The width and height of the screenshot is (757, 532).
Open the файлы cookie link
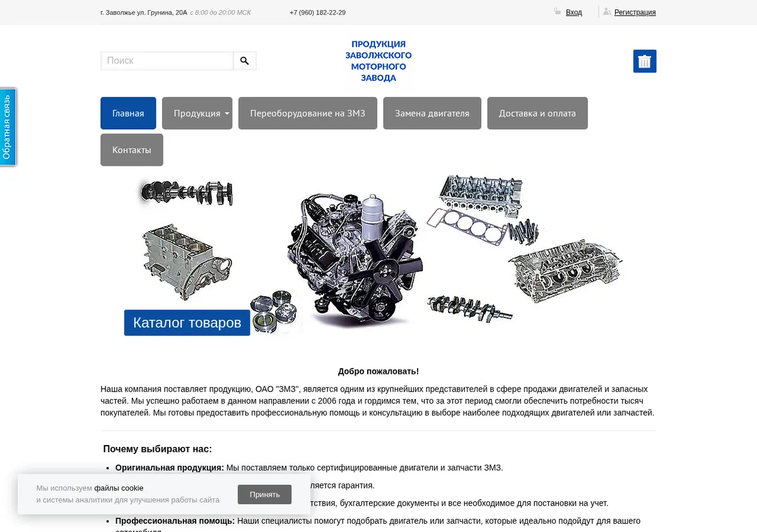(119, 488)
